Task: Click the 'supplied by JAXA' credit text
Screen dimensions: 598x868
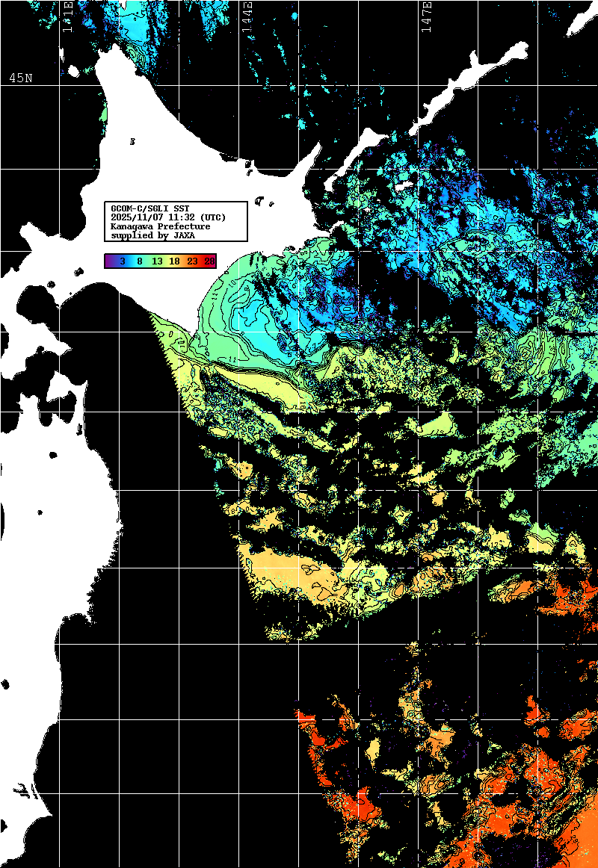Action: [x=152, y=235]
